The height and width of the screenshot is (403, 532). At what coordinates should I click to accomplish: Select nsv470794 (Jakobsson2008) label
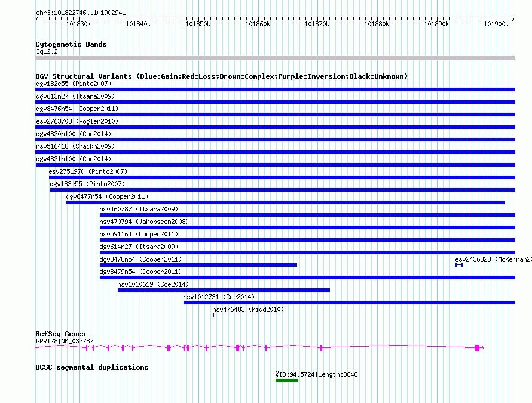144,222
